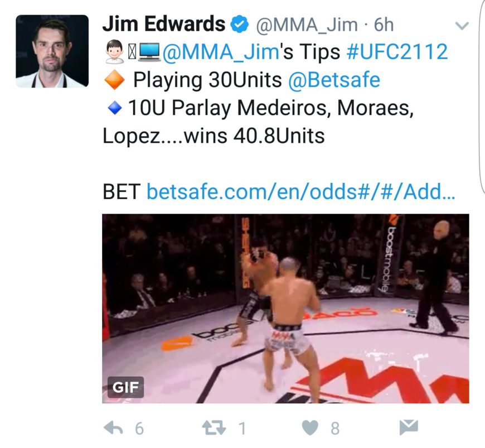Image resolution: width=485 pixels, height=448 pixels.
Task: Like the tweet with the heart icon
Action: point(310,428)
